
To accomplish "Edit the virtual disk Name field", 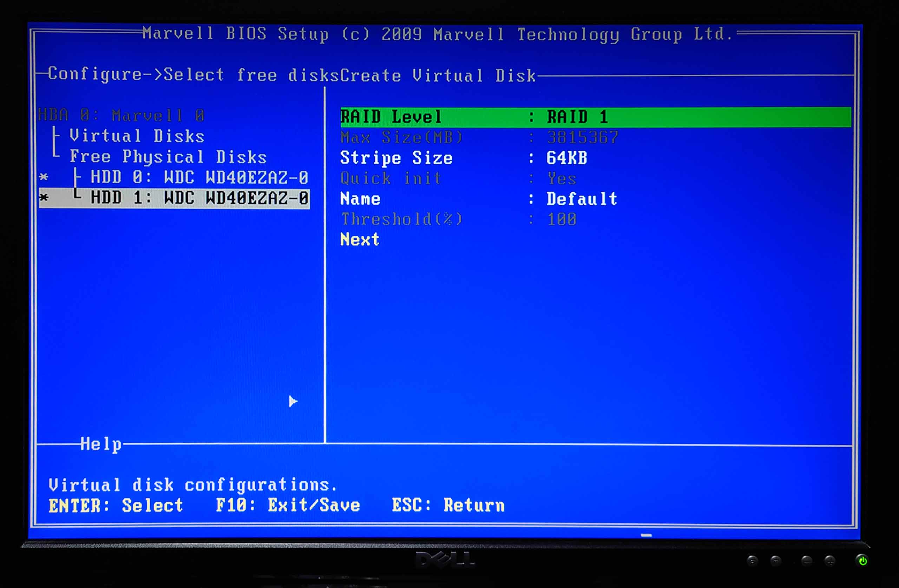I will pos(360,198).
